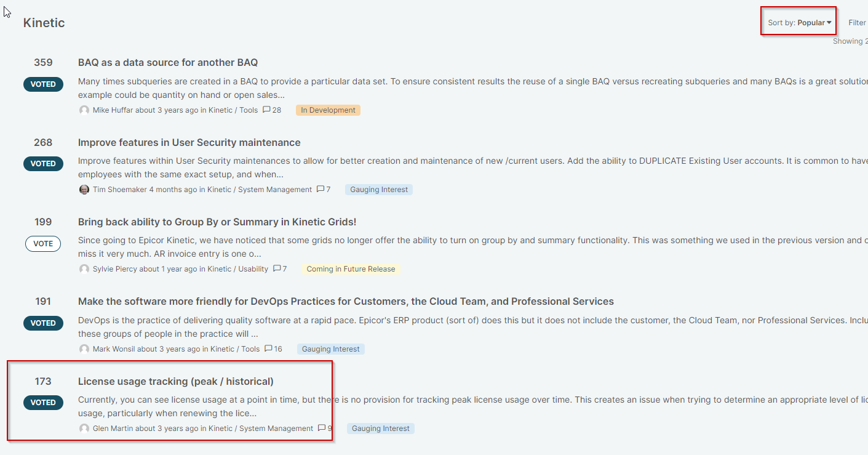Screen dimensions: 868x455
Task: Click description starting 'Currently, you can see license usage'
Action: coord(472,406)
